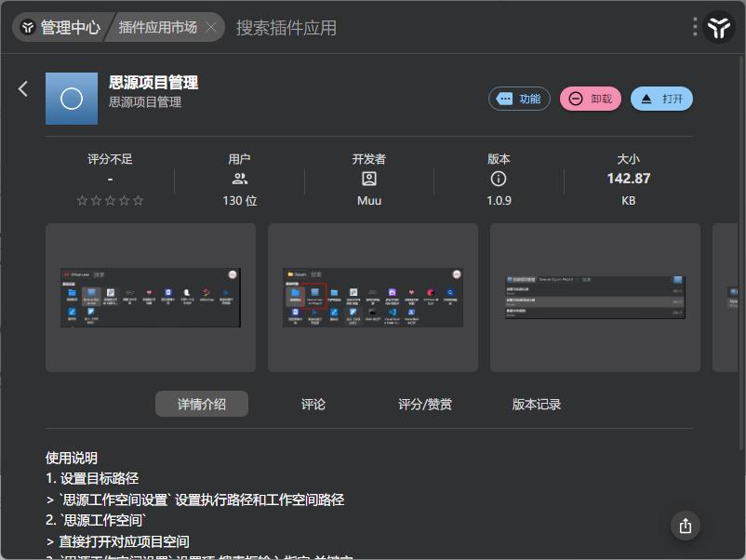Close the 插件应用市场 tab
Image resolution: width=746 pixels, height=560 pixels.
pyautogui.click(x=211, y=28)
